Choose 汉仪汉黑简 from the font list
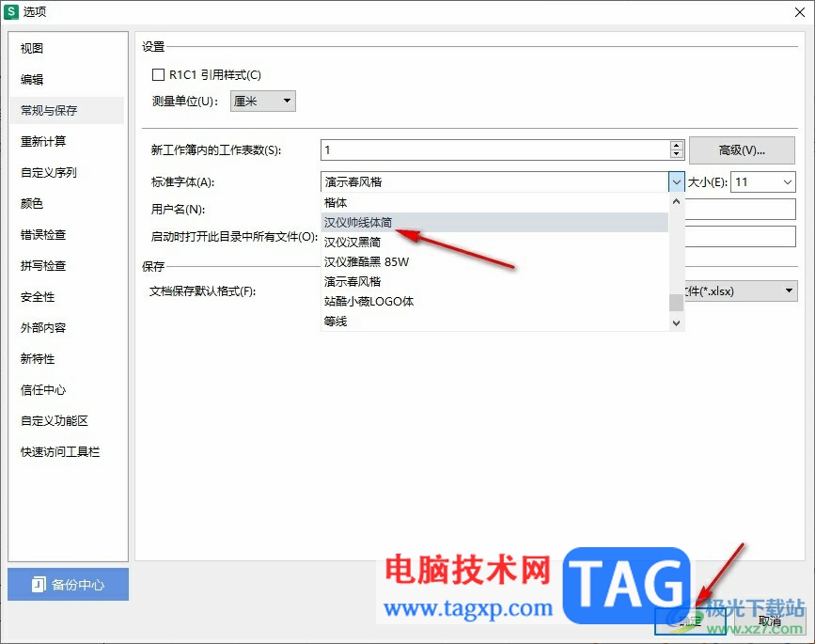The width and height of the screenshot is (815, 644). [x=494, y=243]
